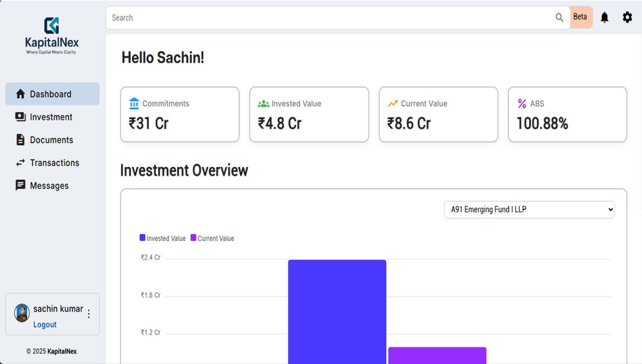Click the Dashboard home icon
The height and width of the screenshot is (364, 642).
tap(20, 93)
